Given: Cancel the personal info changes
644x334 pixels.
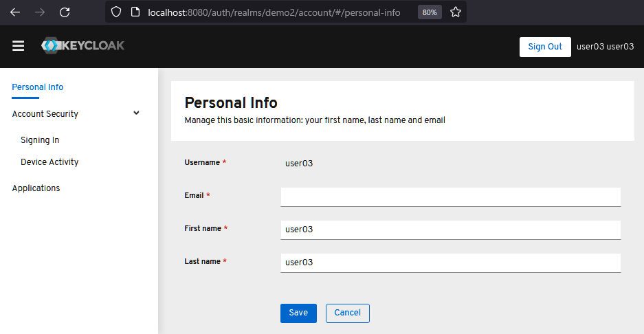Looking at the screenshot, I should (347, 313).
